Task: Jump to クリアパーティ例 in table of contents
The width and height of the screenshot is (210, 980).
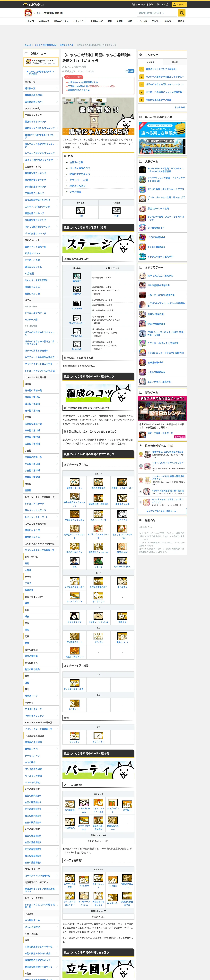Action: [x=79, y=180]
